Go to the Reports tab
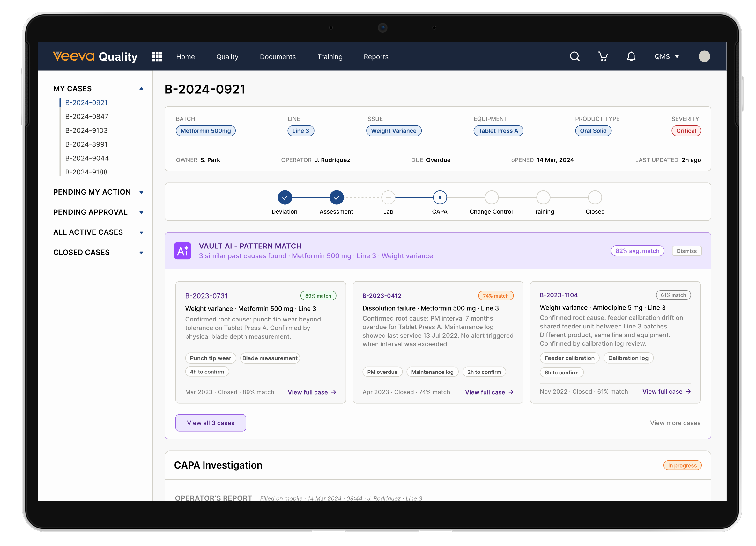 (x=376, y=57)
